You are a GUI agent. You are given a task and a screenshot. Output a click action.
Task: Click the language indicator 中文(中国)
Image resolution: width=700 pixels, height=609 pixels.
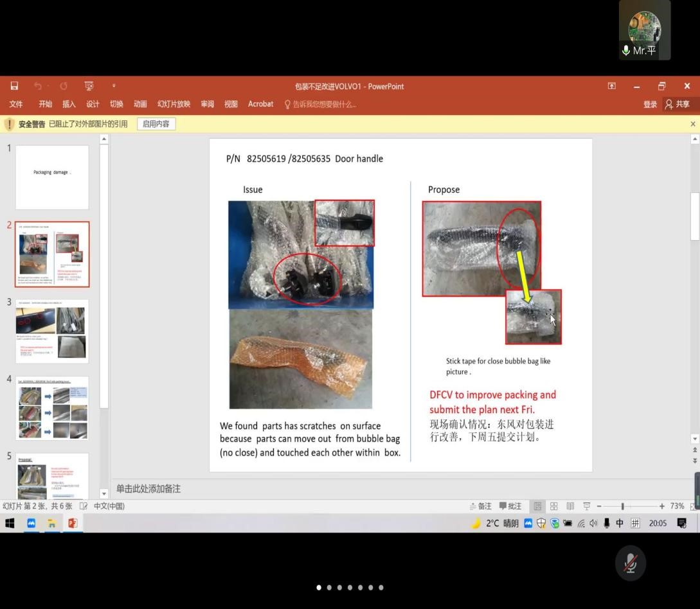coord(109,506)
